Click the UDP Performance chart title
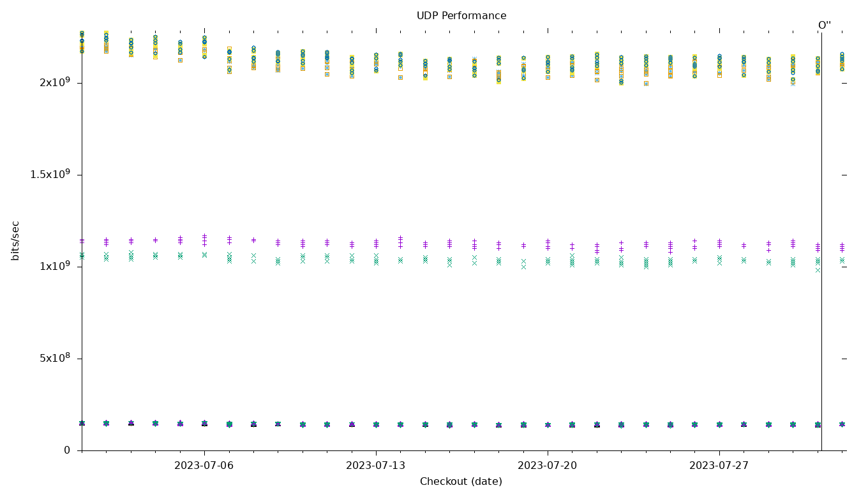Viewport: 868px width, 490px height. point(461,16)
